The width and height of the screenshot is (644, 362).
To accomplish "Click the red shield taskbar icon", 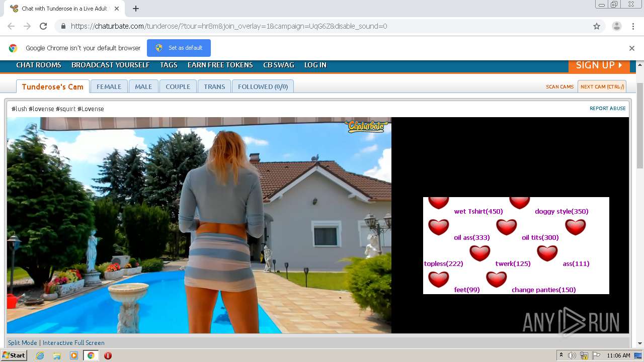I will (108, 355).
